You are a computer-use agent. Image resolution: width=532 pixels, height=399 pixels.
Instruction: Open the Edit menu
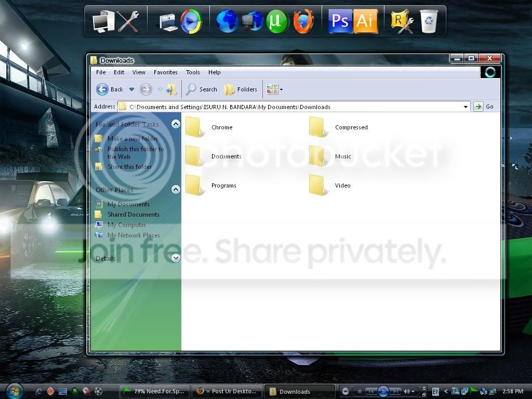119,72
